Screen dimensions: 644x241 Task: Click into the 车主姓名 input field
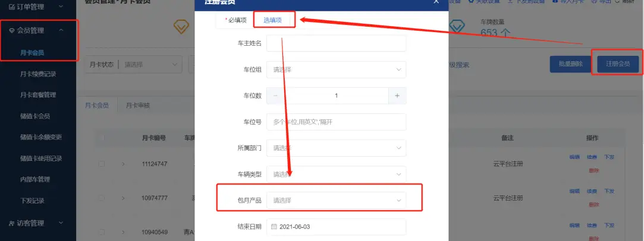(337, 43)
